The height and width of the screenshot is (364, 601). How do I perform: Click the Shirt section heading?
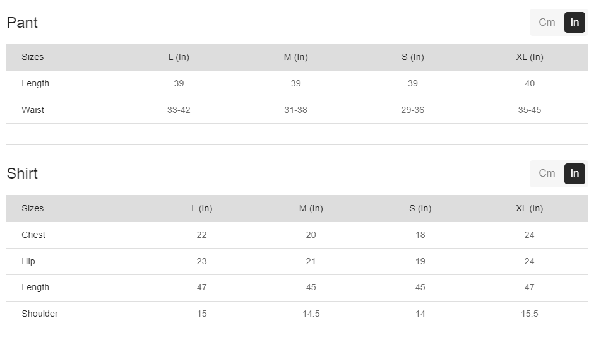point(22,173)
